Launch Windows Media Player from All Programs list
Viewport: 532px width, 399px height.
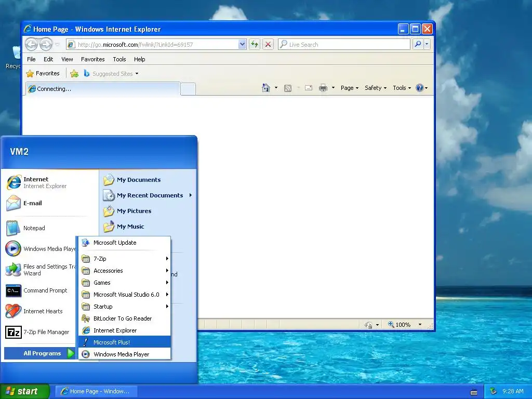(125, 354)
